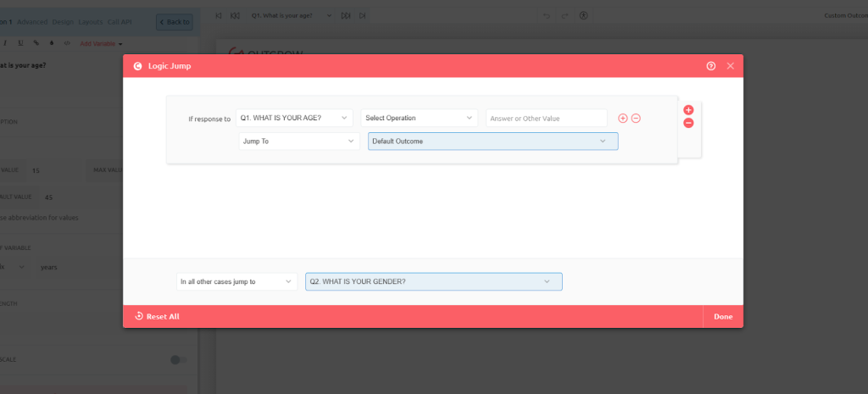Close the Logic Jump dialog
This screenshot has width=868, height=394.
point(730,66)
